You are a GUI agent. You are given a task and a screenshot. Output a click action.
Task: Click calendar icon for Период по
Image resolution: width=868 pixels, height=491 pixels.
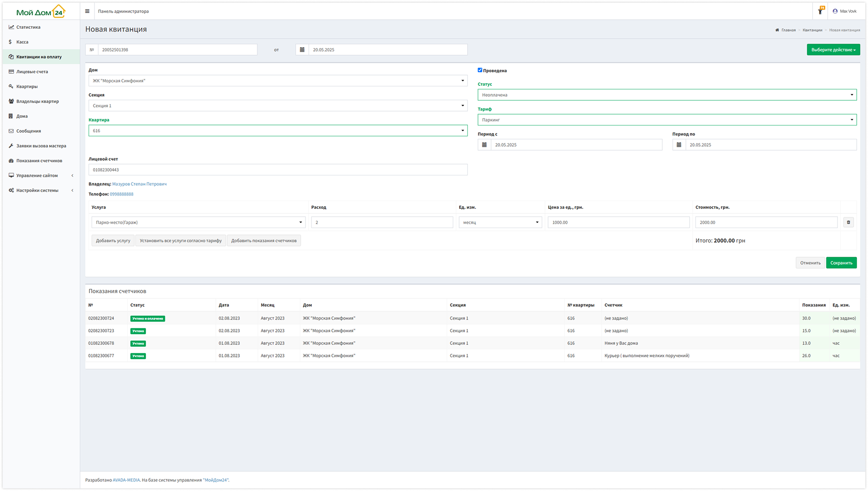coord(679,145)
